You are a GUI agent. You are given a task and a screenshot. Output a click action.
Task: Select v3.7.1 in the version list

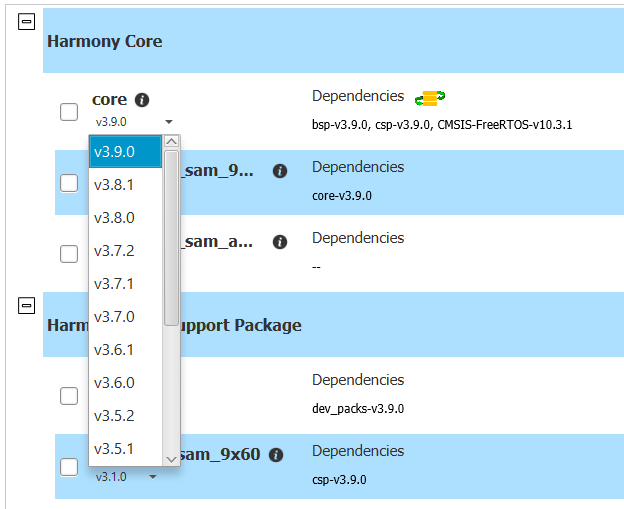pos(125,284)
